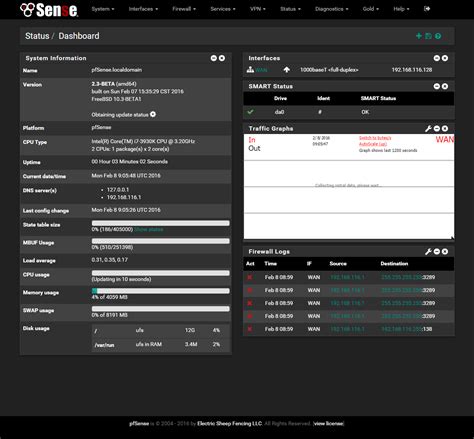The image size is (474, 439).
Task: Click Switch to bytes/s in traffic graph
Action: click(x=375, y=138)
